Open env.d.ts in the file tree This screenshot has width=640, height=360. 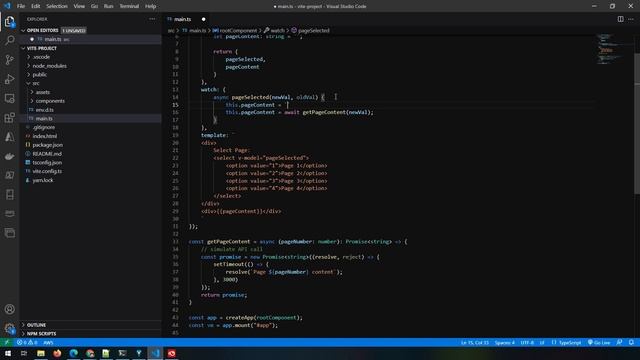(44, 110)
